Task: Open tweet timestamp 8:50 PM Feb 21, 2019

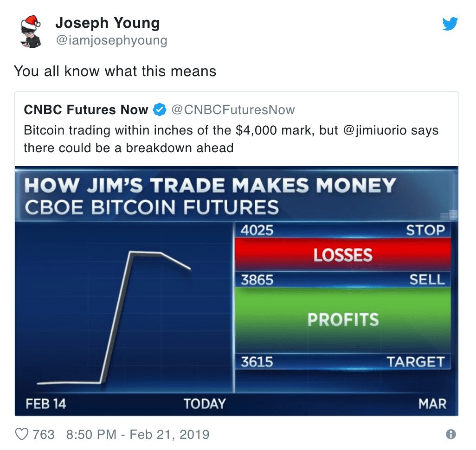Action: (x=138, y=435)
